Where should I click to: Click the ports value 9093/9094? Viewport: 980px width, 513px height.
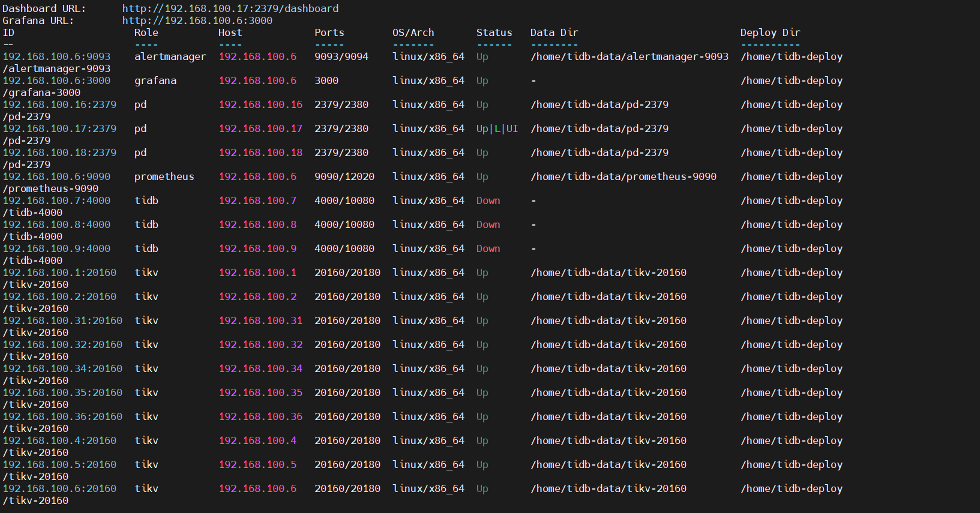click(341, 56)
